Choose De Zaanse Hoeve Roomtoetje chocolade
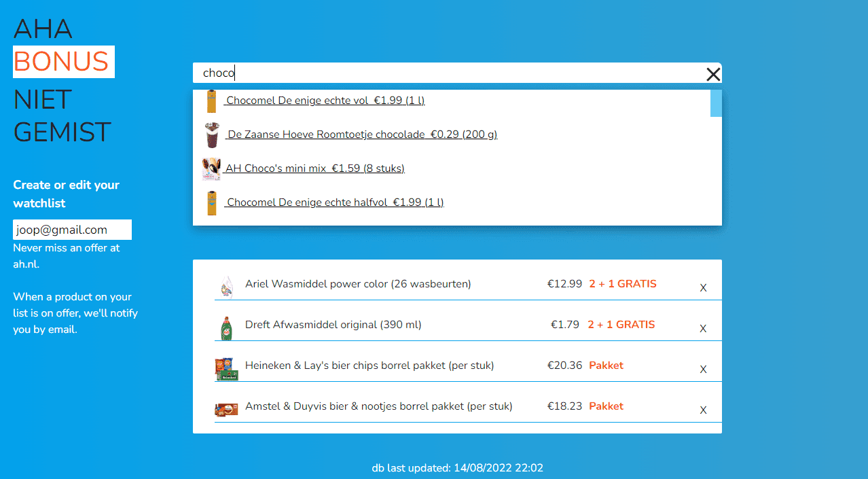Screen dimensions: 868x479 (x=362, y=135)
